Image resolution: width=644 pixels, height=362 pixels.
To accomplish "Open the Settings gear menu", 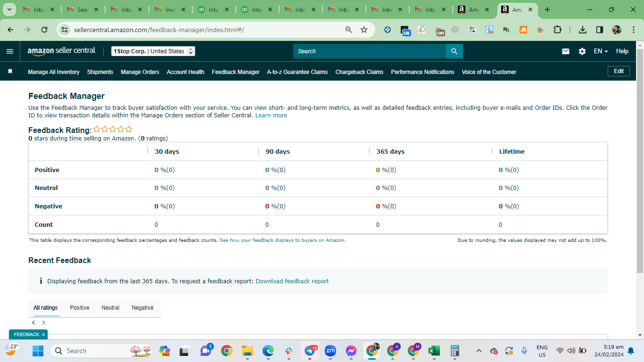I will [582, 51].
